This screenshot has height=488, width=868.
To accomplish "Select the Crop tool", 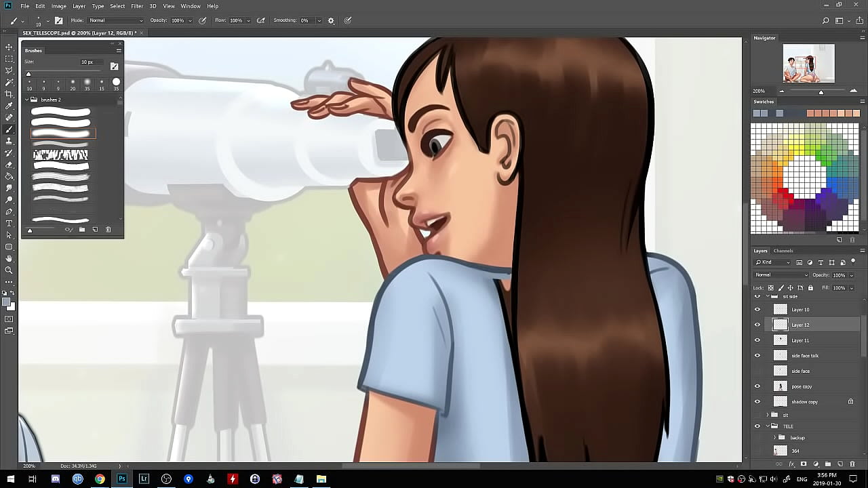I will 9,94.
